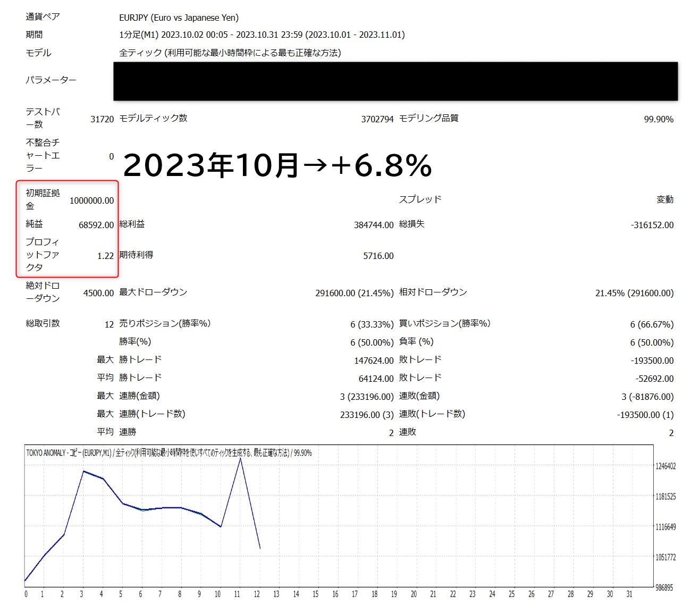This screenshot has width=700, height=603.
Task: Select the プロフィットファクタ value 1.22
Action: (105, 256)
